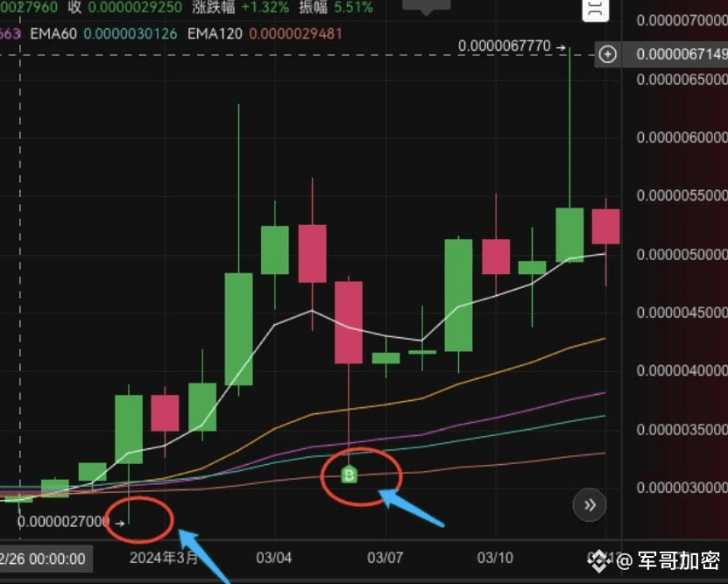728x584 pixels.
Task: Click the plus icon on the crosshair price
Action: tap(607, 54)
